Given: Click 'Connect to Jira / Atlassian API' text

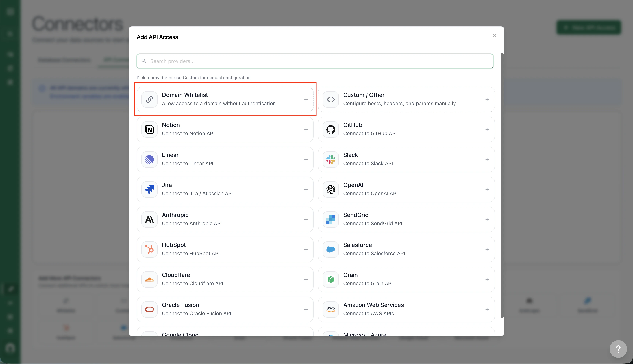Looking at the screenshot, I should click(197, 194).
